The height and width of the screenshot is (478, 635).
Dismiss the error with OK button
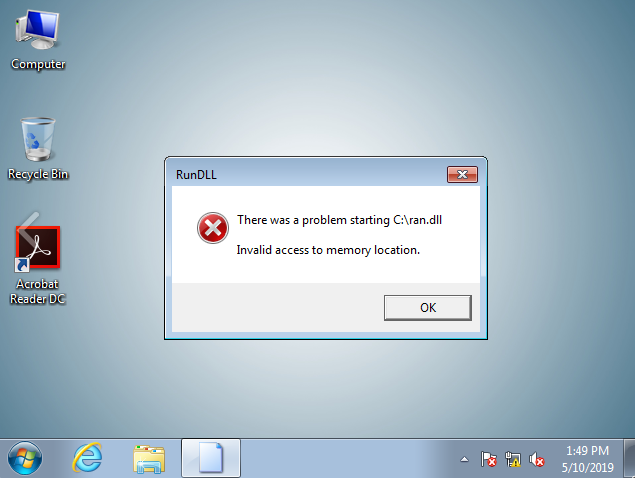428,308
